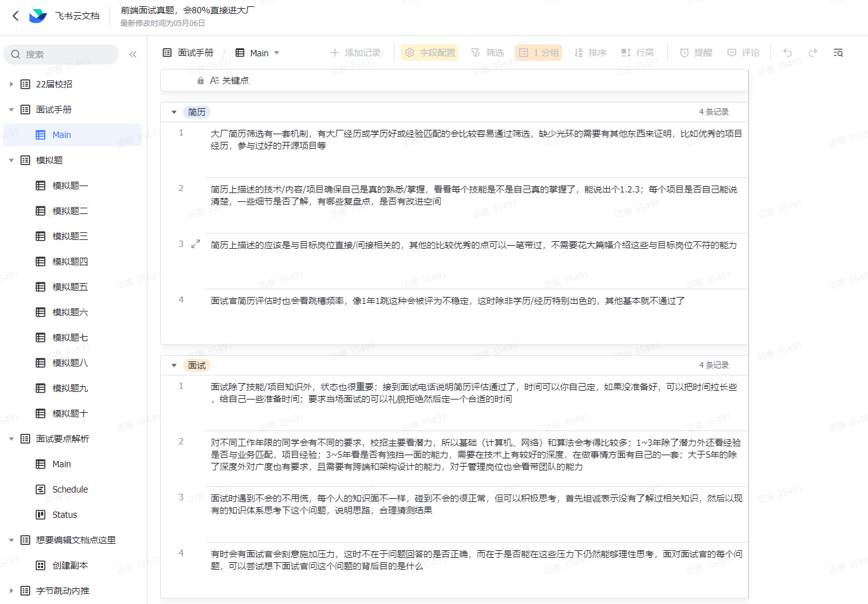Collapse the 模拟题 sidebar group
This screenshot has height=604, width=868.
tap(11, 160)
